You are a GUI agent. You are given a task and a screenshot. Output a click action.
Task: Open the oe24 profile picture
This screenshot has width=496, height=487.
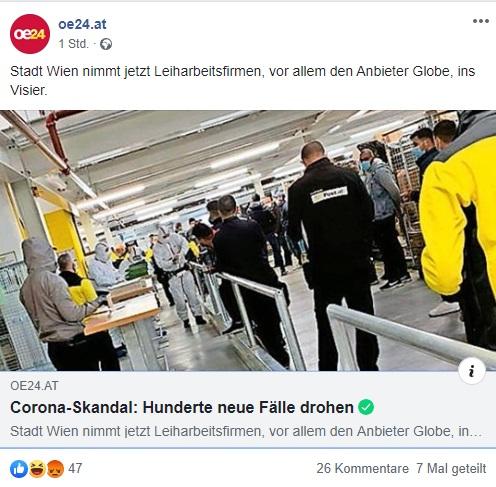30,34
